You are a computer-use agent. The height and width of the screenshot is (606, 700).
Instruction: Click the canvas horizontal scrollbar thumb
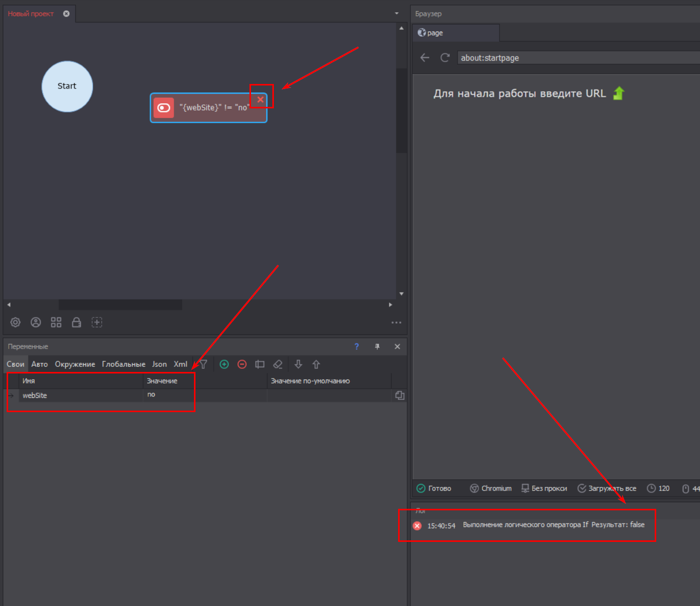[120, 305]
